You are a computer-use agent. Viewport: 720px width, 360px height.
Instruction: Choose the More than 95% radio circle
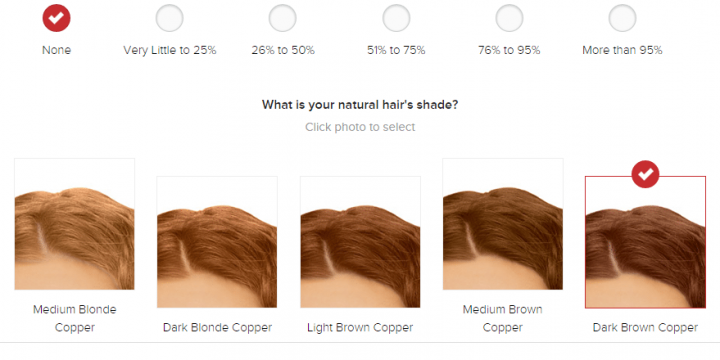622,18
